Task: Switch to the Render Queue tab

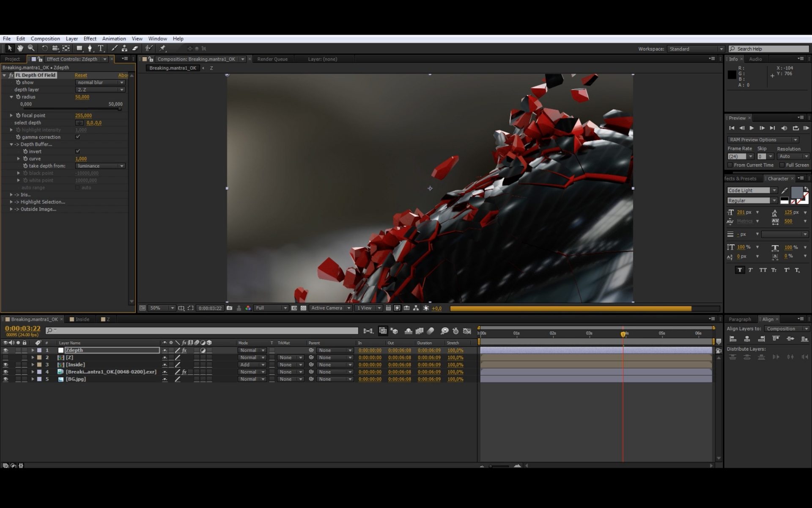Action: point(272,59)
